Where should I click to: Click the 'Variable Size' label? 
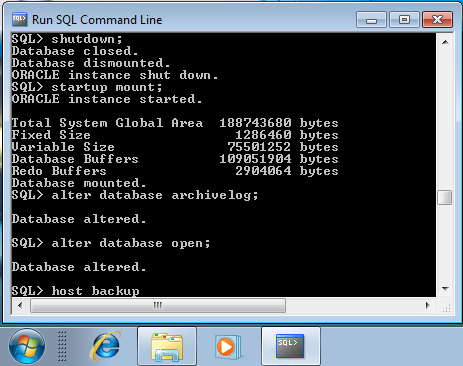[x=63, y=147]
